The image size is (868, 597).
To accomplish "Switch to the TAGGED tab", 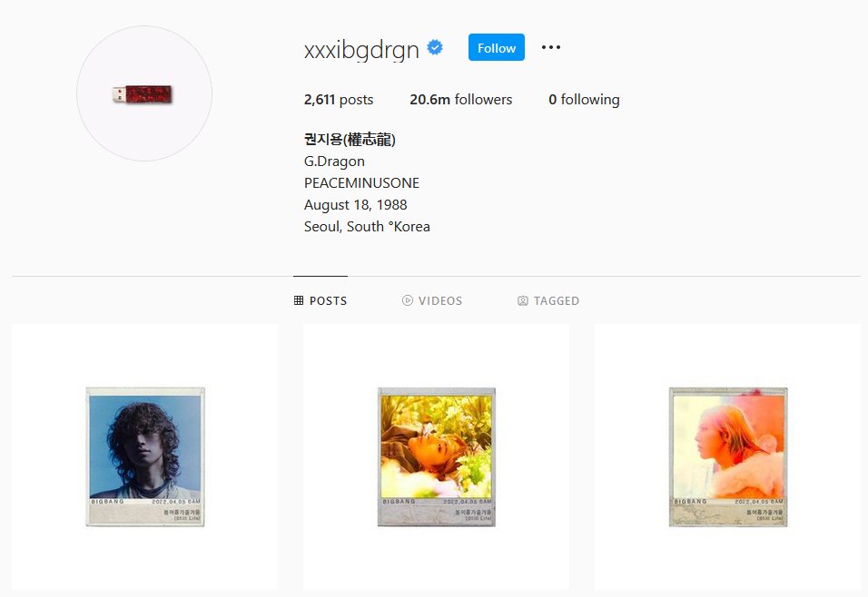I will (x=548, y=300).
